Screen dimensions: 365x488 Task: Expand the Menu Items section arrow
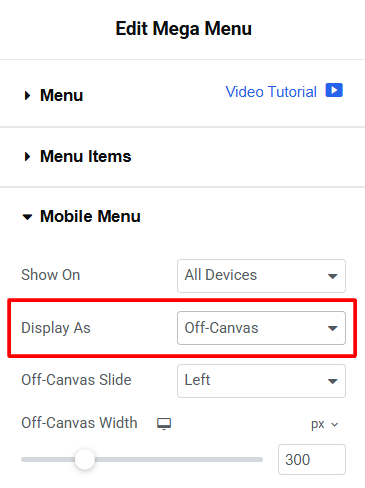(x=27, y=156)
